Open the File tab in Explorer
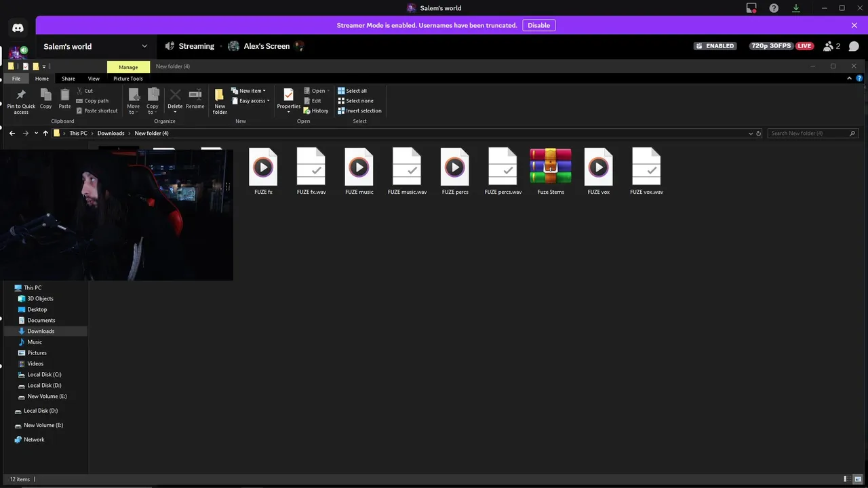868x488 pixels. point(16,79)
